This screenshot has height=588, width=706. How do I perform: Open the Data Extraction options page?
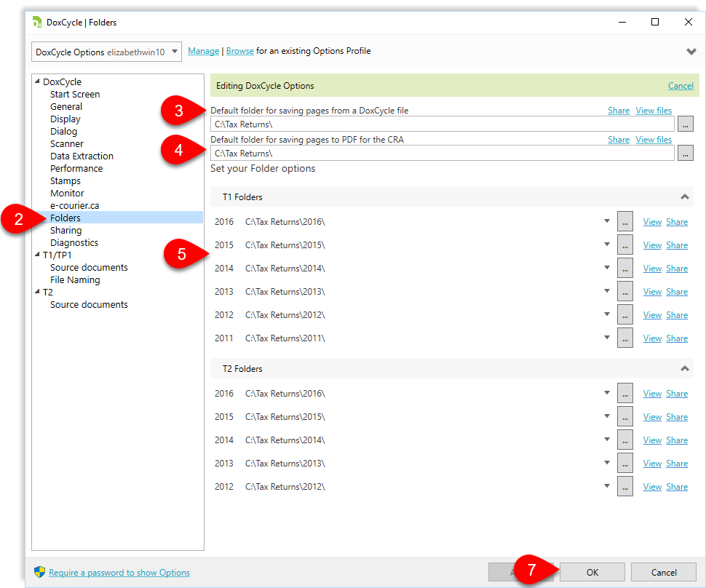pos(82,156)
